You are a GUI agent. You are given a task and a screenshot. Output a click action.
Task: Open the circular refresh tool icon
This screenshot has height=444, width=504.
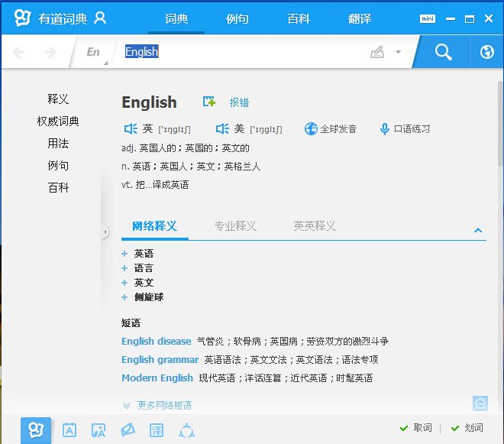[186, 431]
